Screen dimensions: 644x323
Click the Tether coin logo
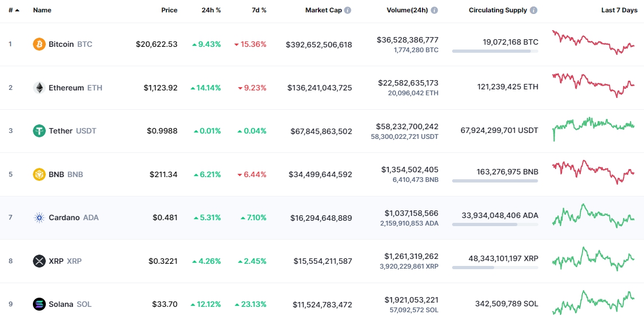click(39, 131)
